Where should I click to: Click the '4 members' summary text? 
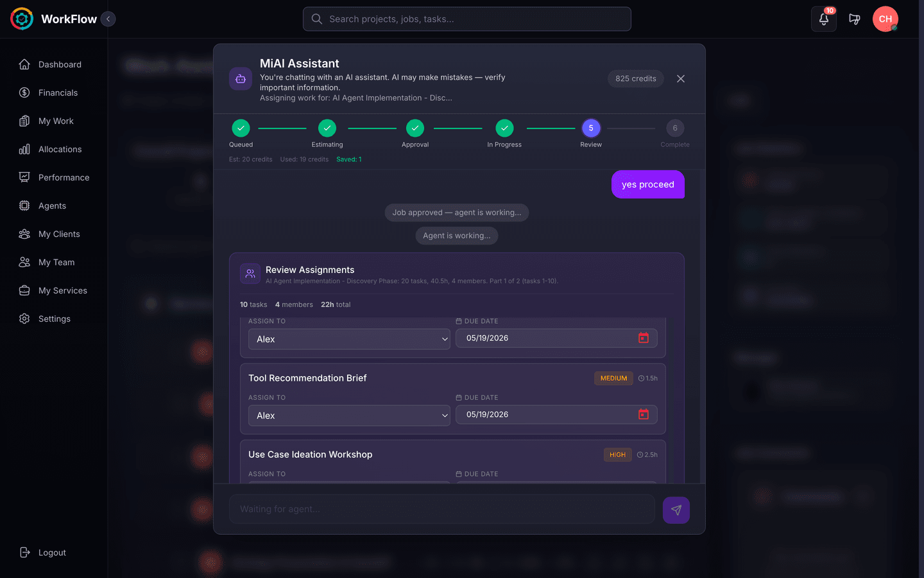pos(294,304)
